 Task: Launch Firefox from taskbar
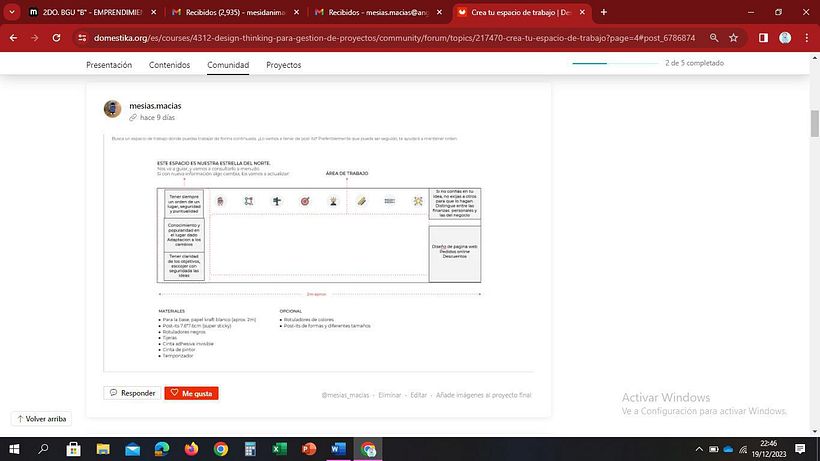(x=191, y=449)
